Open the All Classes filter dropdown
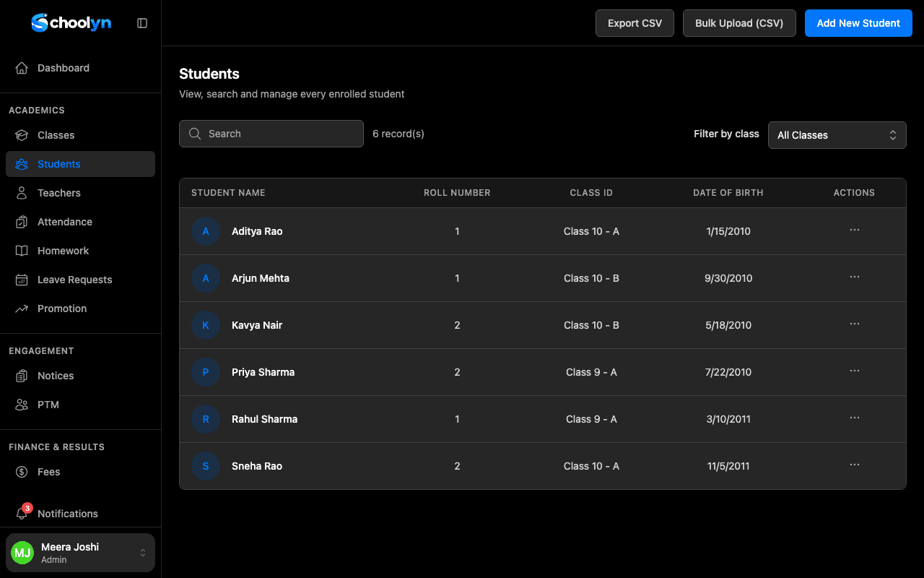 [x=837, y=135]
